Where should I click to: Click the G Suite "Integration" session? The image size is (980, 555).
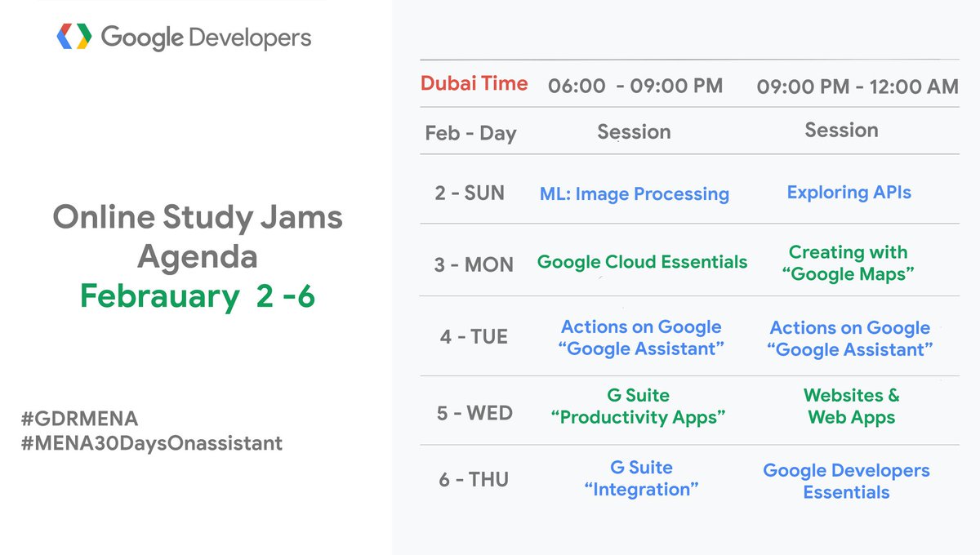pyautogui.click(x=642, y=479)
